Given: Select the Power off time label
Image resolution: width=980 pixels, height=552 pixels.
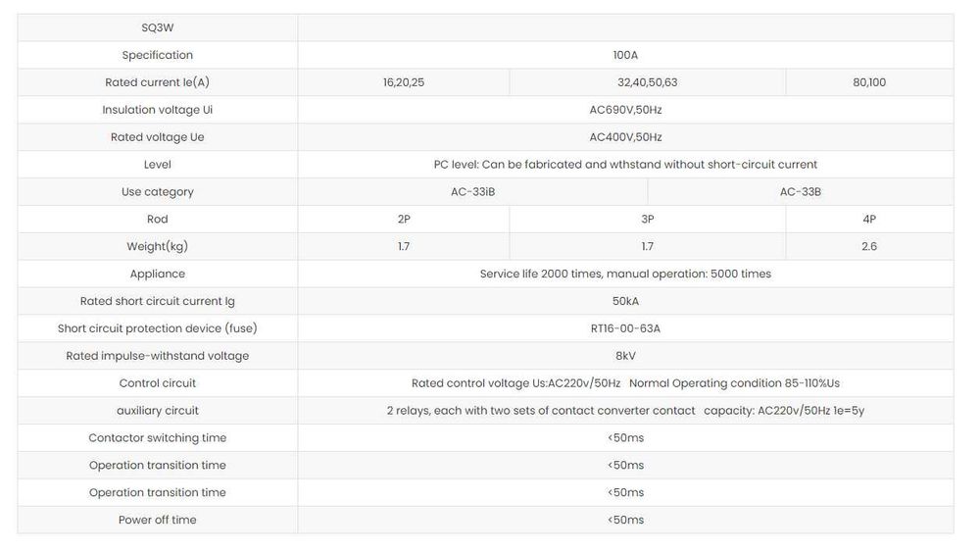Looking at the screenshot, I should [x=157, y=521].
